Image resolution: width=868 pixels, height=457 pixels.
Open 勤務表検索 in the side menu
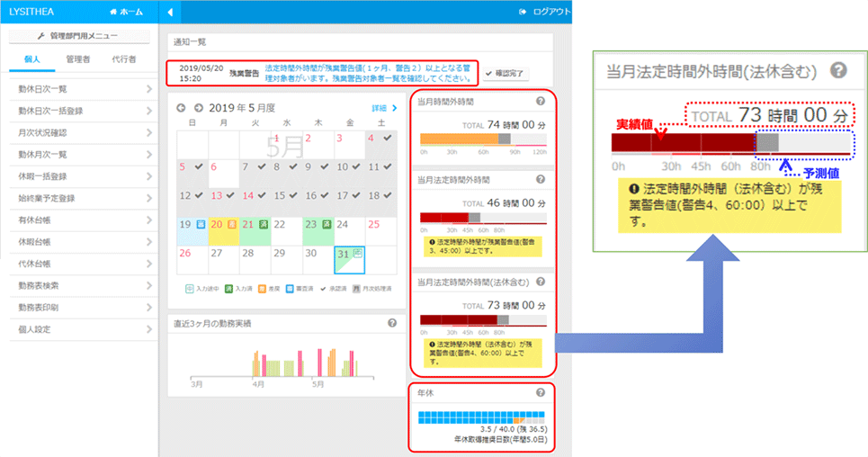(81, 285)
